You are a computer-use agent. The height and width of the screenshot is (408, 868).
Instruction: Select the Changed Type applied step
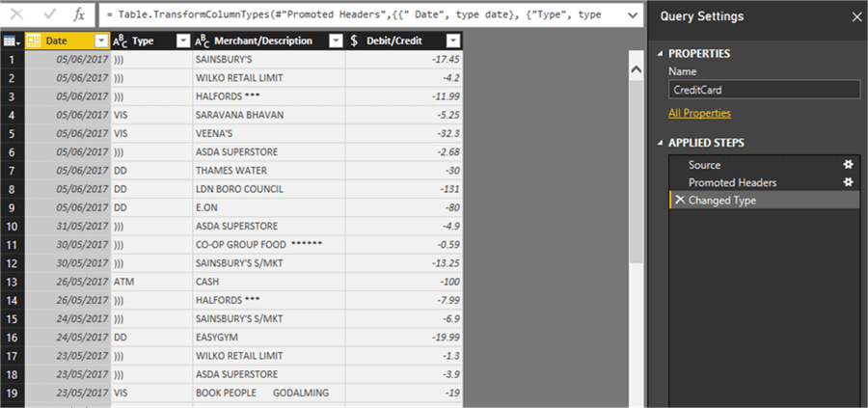click(x=764, y=201)
